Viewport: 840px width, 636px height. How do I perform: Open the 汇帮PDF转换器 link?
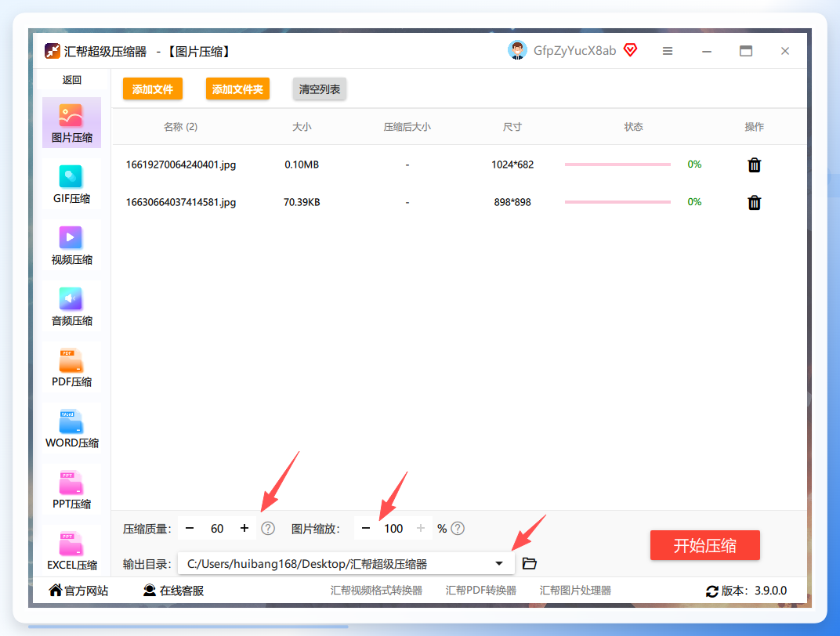(x=481, y=591)
